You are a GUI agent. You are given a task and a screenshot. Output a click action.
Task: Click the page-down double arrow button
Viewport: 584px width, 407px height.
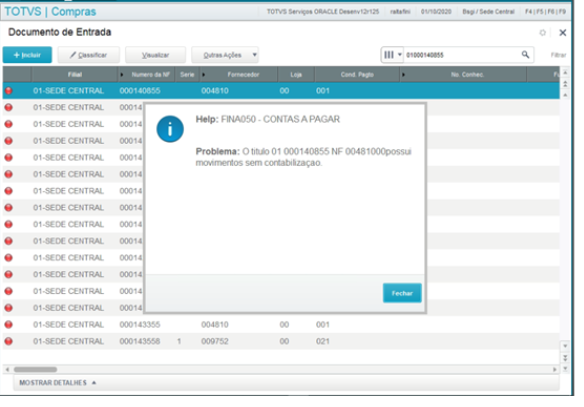[565, 358]
